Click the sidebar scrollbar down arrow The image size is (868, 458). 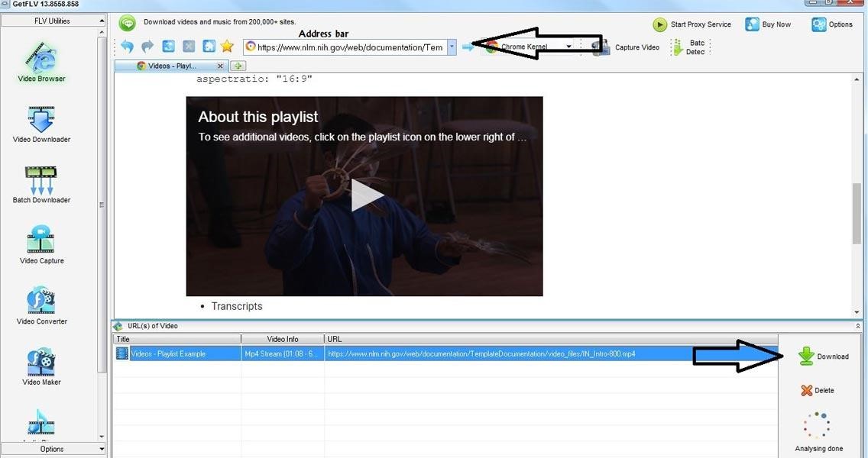point(102,437)
